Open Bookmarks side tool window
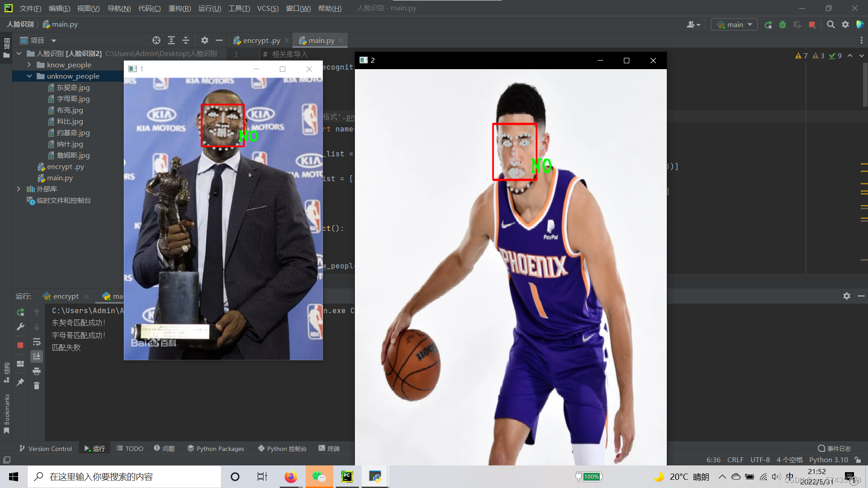Viewport: 868px width, 488px height. [6, 413]
